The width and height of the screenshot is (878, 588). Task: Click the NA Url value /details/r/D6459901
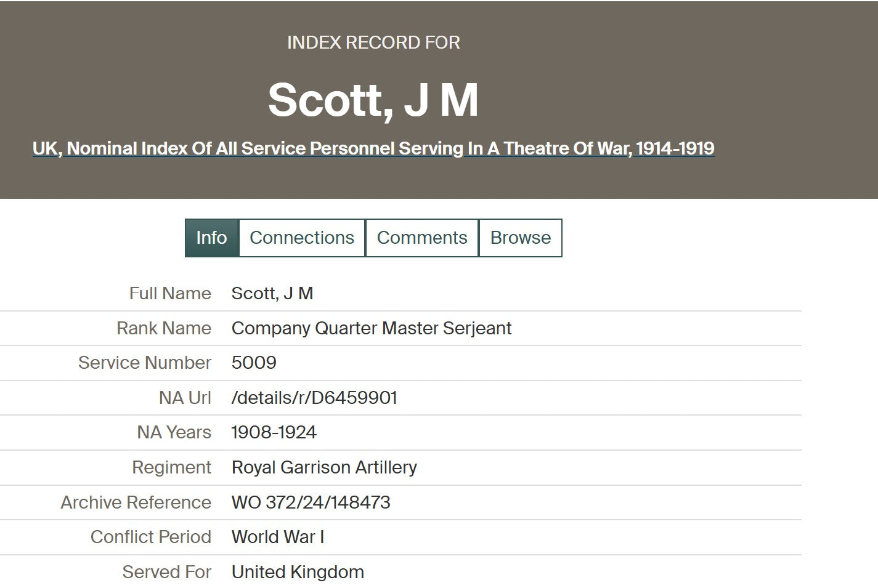pyautogui.click(x=314, y=398)
